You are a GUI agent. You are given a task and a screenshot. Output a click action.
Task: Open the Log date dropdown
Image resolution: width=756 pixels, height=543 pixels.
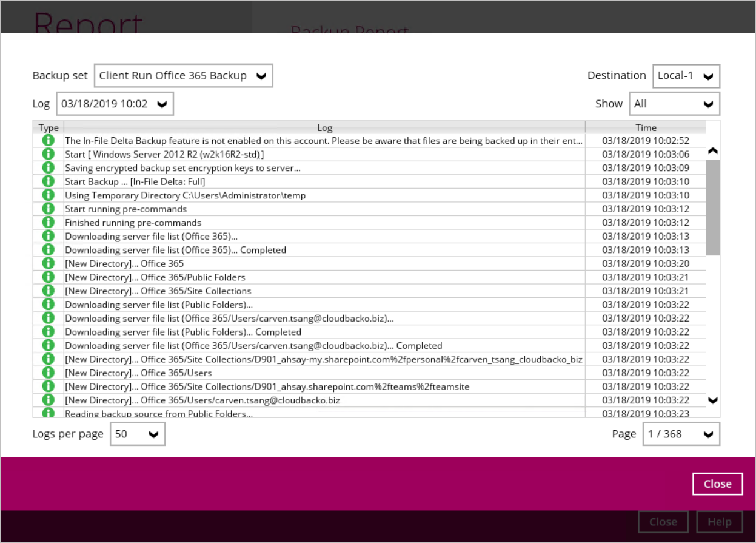coord(115,104)
